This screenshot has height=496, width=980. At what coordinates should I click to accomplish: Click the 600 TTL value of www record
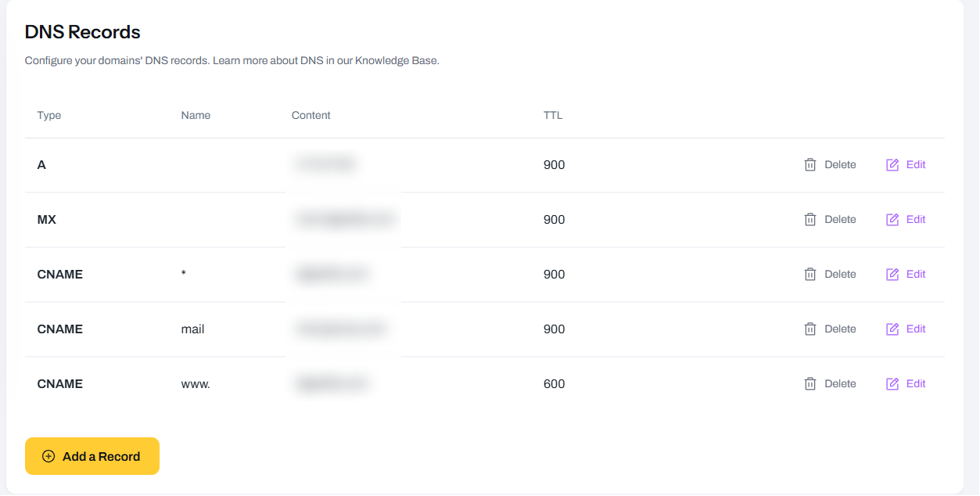[555, 383]
